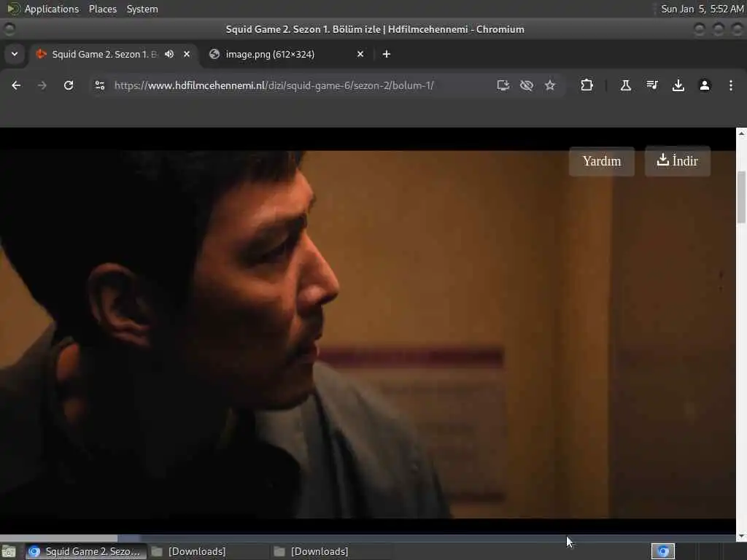The height and width of the screenshot is (560, 747).
Task: Click the scroll up arrow of page scrollbar
Action: [741, 133]
